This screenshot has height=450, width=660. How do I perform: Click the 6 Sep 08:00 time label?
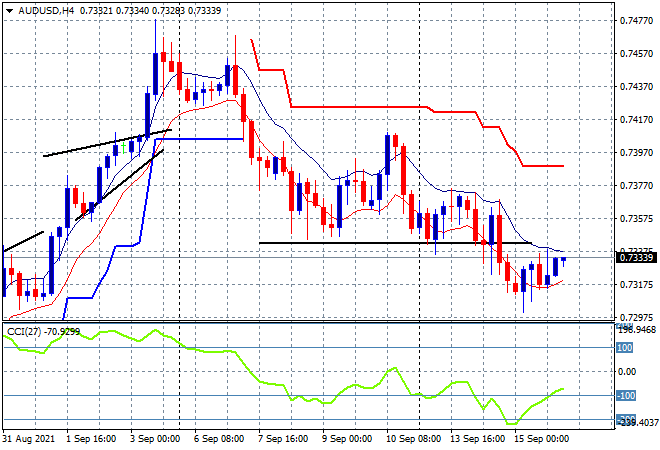[x=219, y=439]
